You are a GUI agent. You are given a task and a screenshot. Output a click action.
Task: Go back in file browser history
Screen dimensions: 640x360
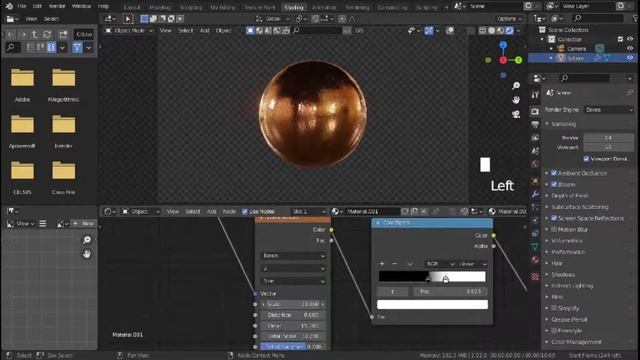(11, 34)
